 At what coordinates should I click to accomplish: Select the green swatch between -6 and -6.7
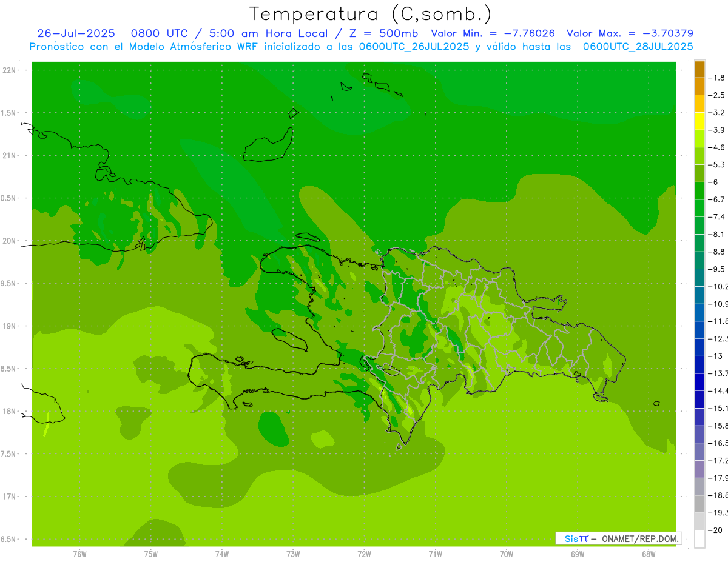pyautogui.click(x=699, y=190)
